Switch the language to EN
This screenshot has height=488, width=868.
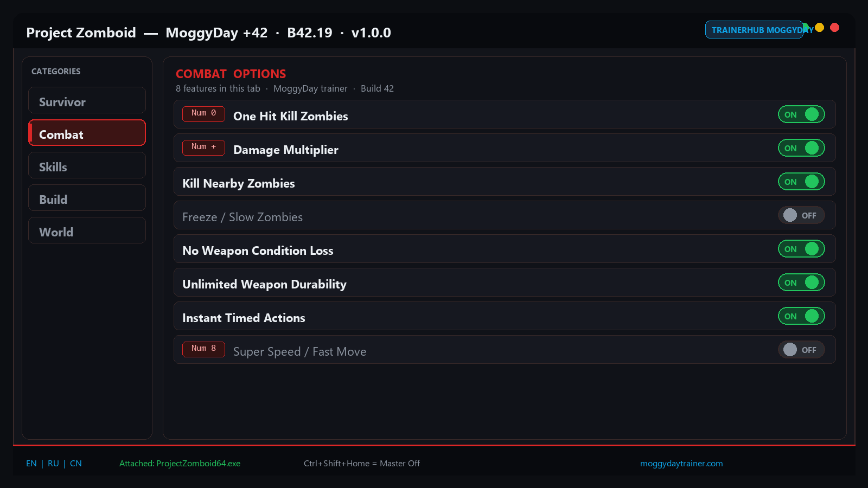tap(31, 464)
